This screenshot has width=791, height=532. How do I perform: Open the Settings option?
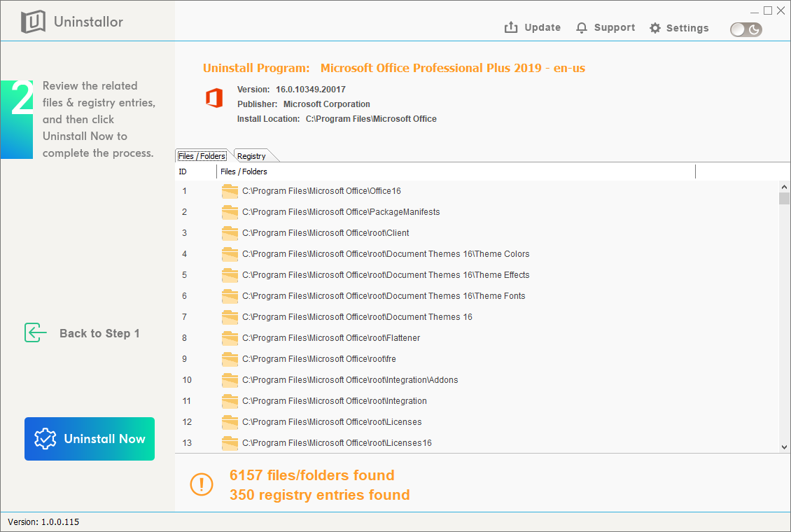(x=679, y=28)
